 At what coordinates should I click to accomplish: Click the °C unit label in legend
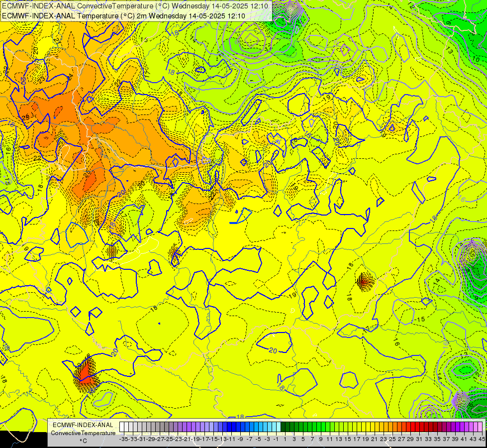[x=83, y=441]
